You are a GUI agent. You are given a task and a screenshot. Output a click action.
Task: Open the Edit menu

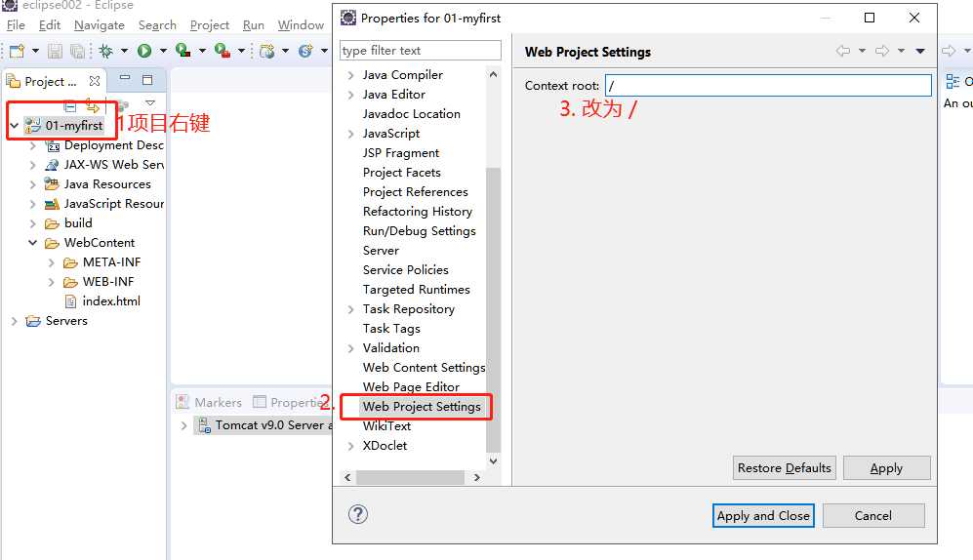pyautogui.click(x=50, y=25)
